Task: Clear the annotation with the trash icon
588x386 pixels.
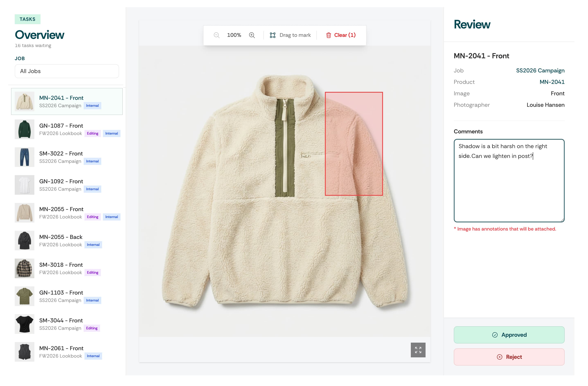Action: [328, 35]
